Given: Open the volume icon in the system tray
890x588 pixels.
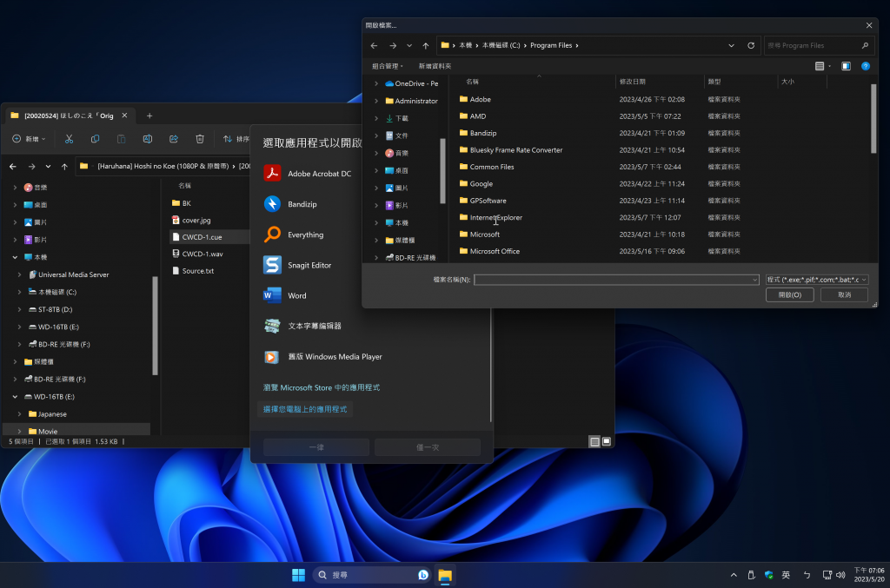Looking at the screenshot, I should tap(840, 575).
